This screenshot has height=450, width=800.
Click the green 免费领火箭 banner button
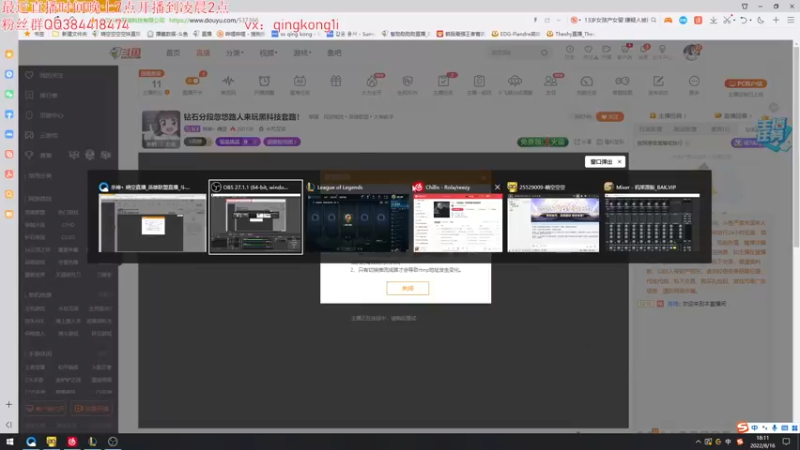click(x=542, y=142)
